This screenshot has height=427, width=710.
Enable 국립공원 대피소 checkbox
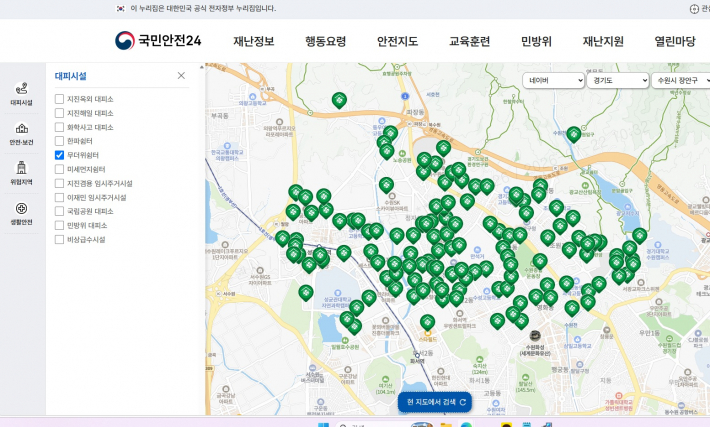pyautogui.click(x=59, y=211)
